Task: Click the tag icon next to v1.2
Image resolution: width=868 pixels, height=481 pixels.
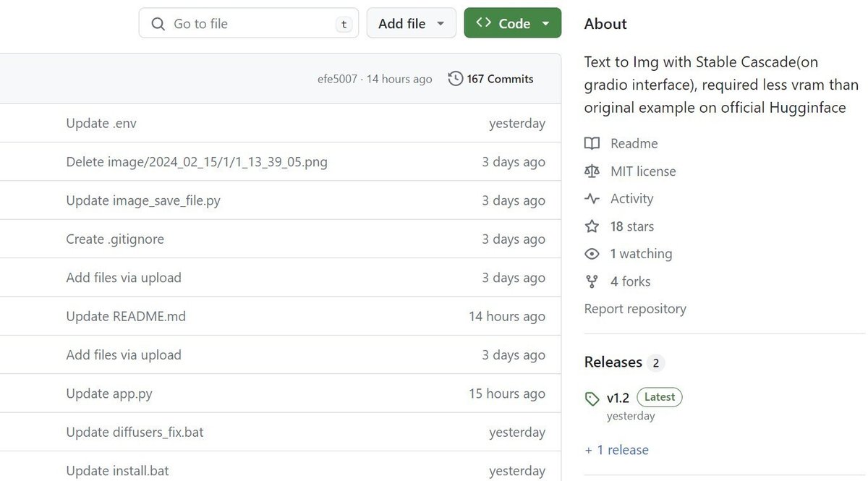Action: tap(592, 399)
